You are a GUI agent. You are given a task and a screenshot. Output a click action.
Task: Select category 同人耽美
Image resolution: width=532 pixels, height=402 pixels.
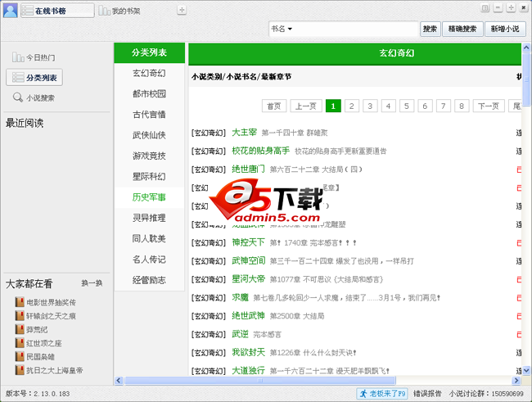coord(149,239)
